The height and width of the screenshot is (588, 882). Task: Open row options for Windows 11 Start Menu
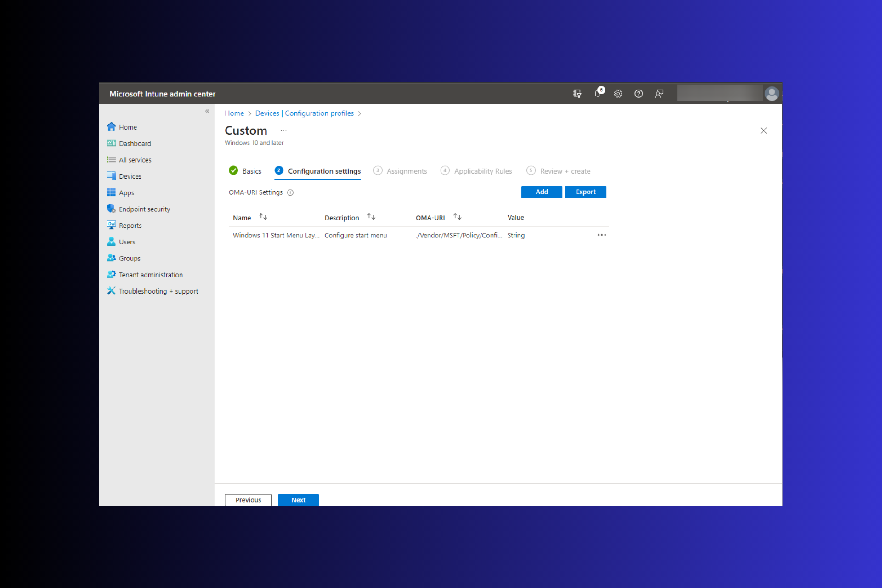602,235
